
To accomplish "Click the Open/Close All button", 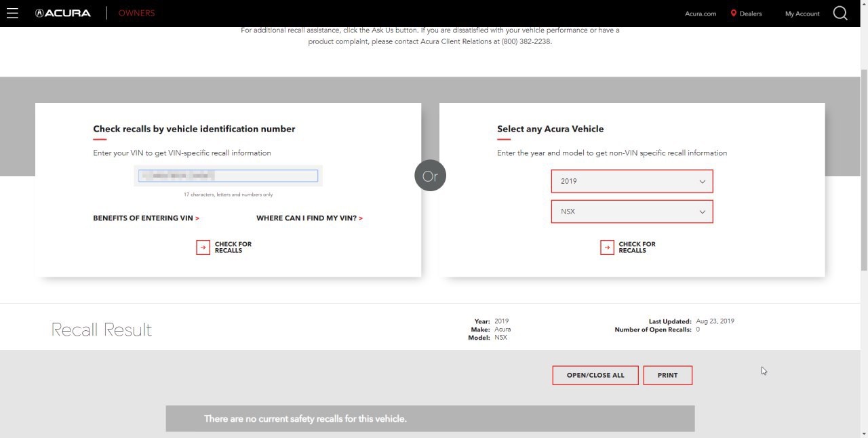I will 595,375.
